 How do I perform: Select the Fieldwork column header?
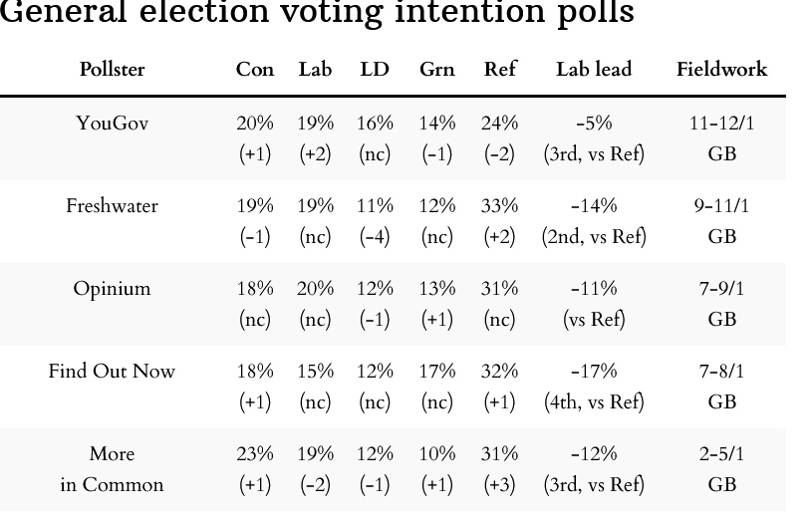pos(721,70)
